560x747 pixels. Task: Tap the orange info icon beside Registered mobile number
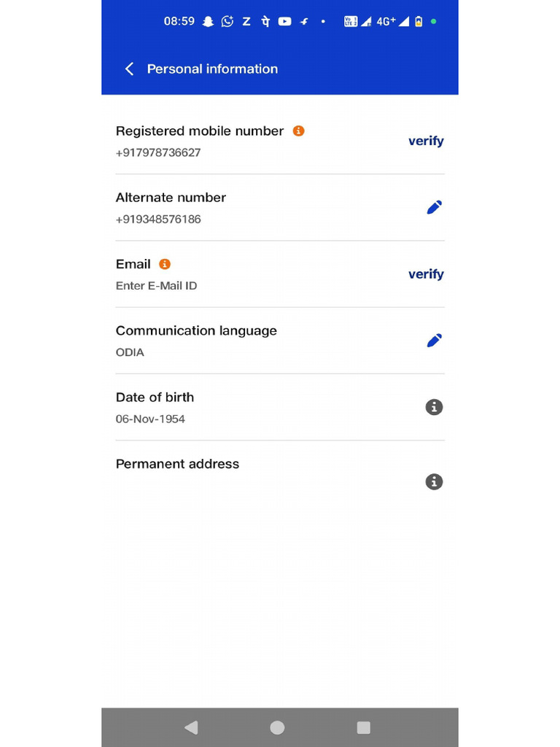pos(298,131)
